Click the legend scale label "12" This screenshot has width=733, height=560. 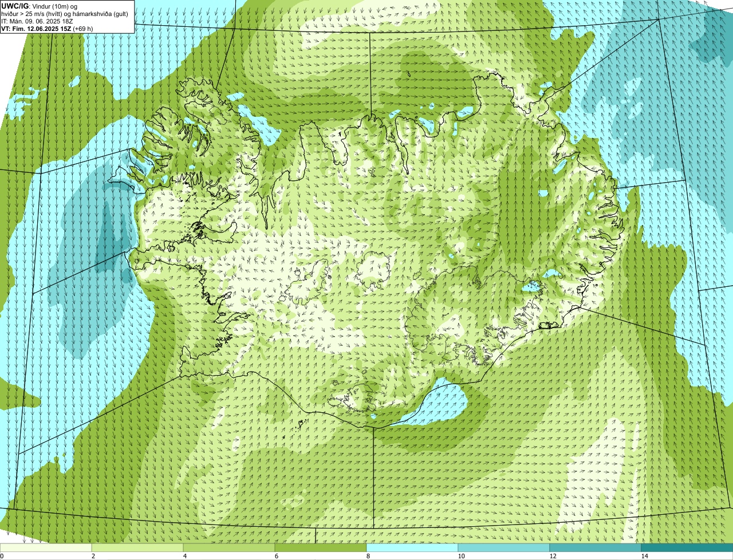tap(552, 556)
